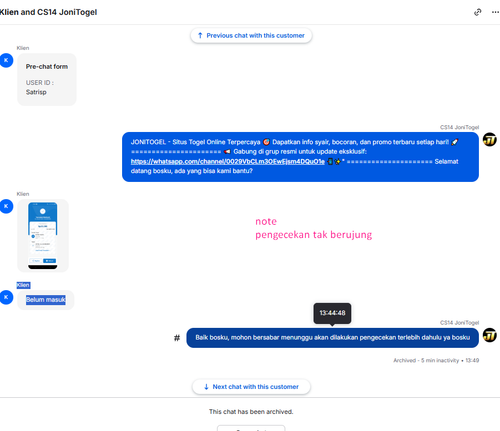Click highlighted 'Klien' sender label above Belum masuk
Viewport: 500px width, 431px height.
[23, 285]
